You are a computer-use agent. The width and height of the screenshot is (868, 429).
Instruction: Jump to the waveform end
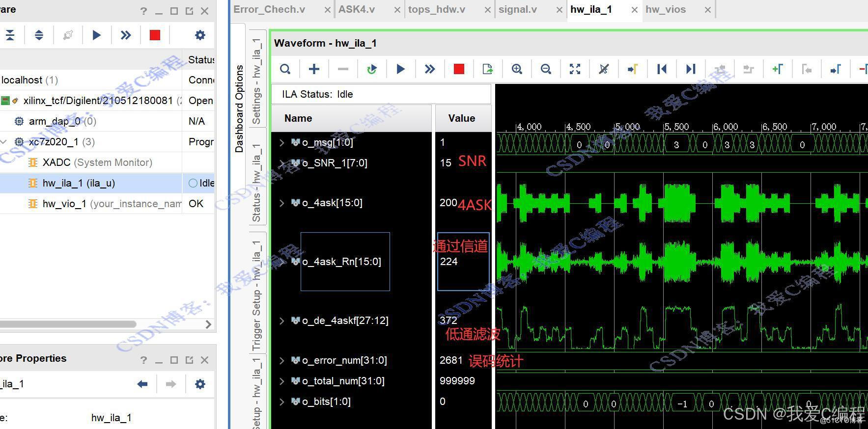pyautogui.click(x=691, y=69)
